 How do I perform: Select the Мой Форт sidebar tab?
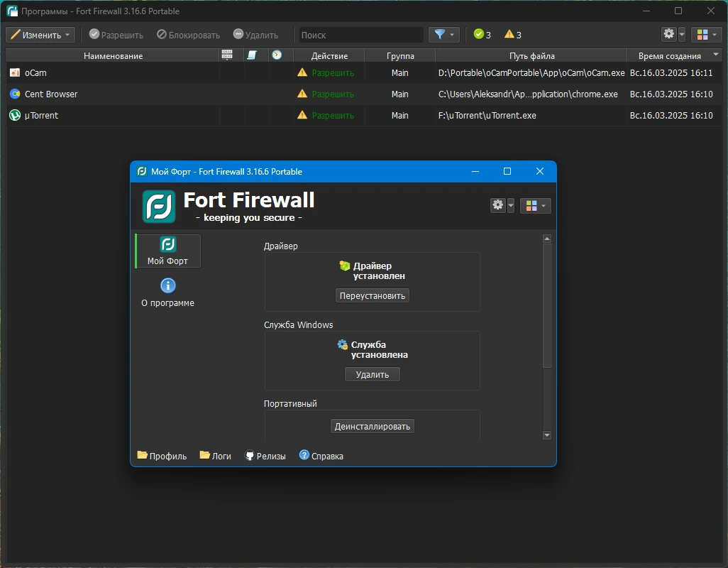167,251
